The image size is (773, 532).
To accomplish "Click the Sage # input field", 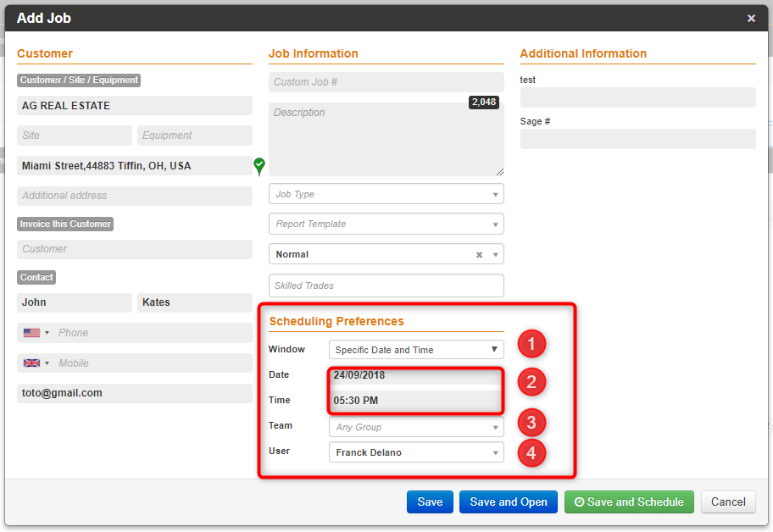I will click(638, 139).
